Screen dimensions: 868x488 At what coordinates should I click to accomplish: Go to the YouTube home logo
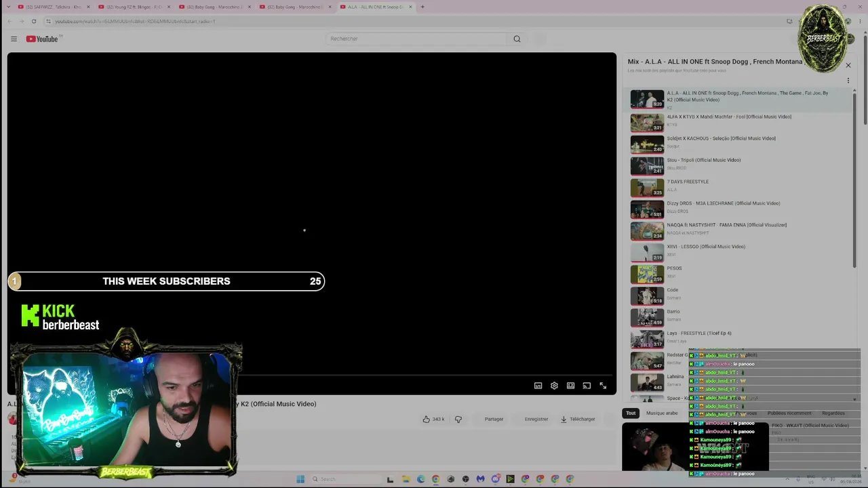pos(42,39)
